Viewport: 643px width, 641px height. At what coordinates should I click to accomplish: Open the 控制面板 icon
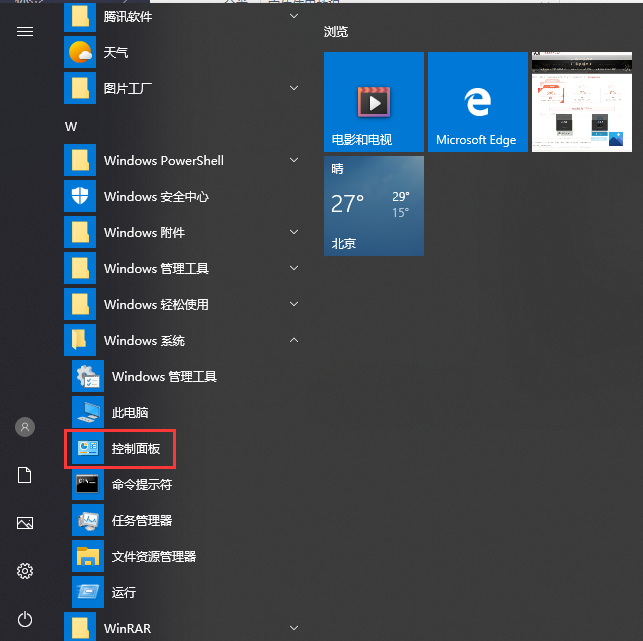point(88,448)
